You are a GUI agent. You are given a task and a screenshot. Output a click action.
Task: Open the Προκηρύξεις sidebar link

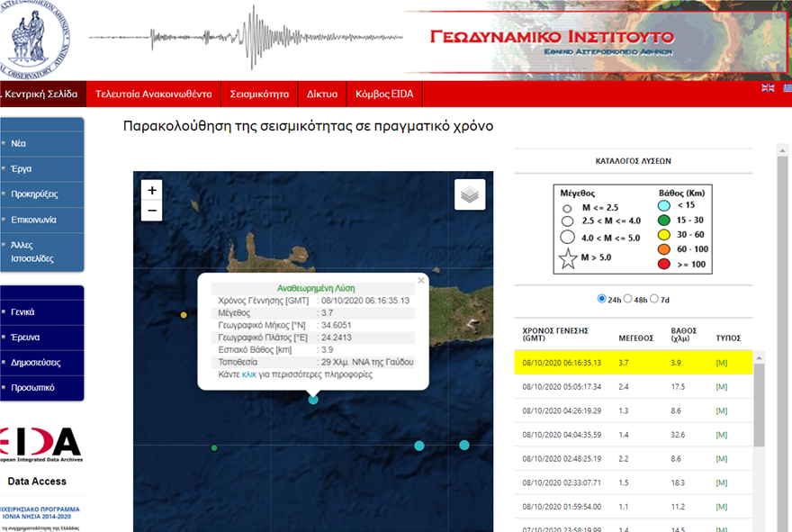pos(34,194)
